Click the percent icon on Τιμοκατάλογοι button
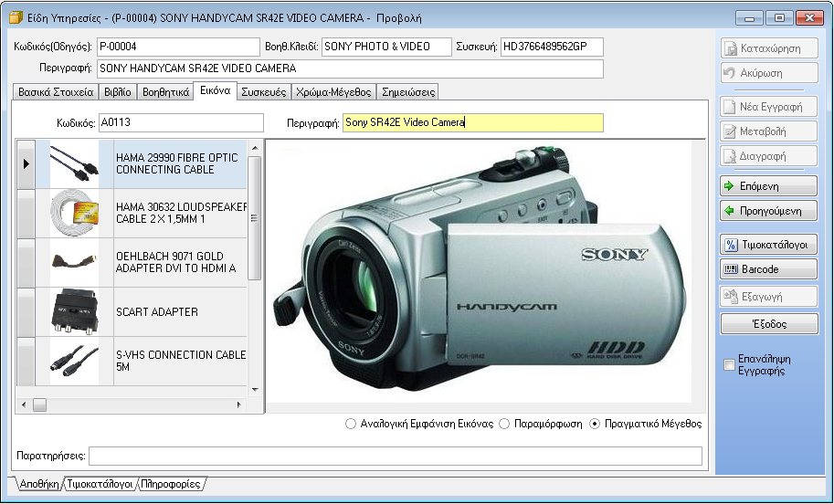The height and width of the screenshot is (504, 834). point(731,245)
